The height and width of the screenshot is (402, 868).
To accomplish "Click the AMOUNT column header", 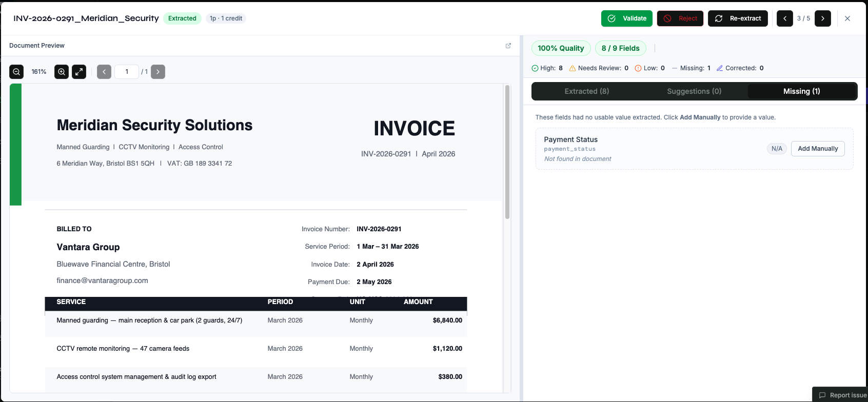I will tap(418, 302).
